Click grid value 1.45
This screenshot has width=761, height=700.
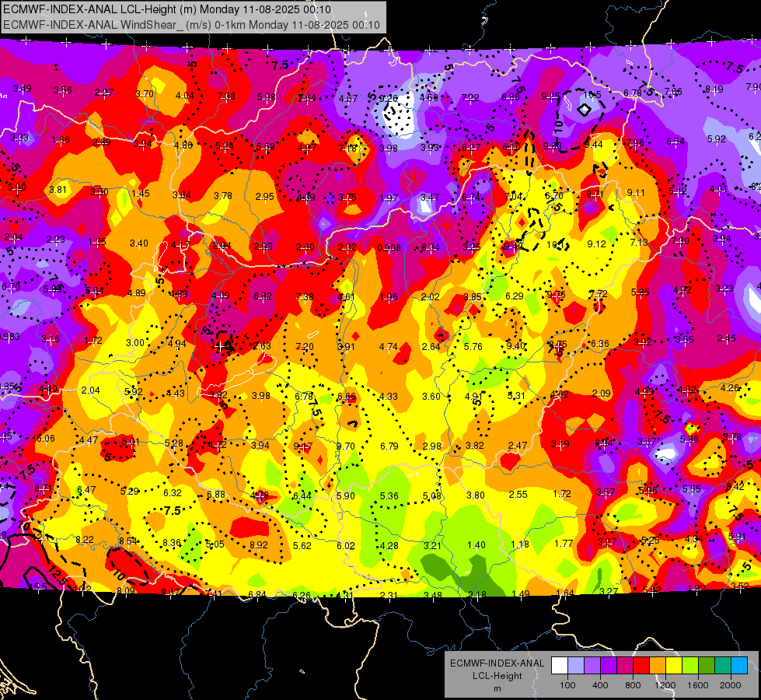click(x=141, y=194)
